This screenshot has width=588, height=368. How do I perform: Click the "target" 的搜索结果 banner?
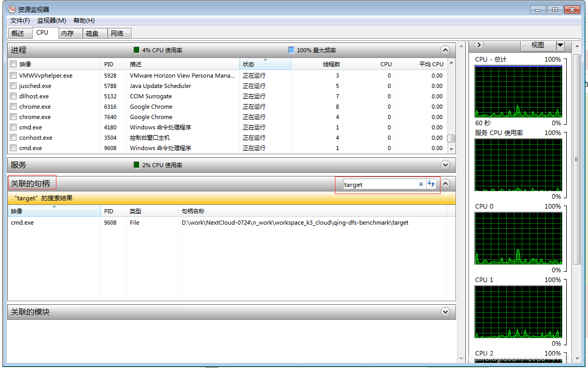click(x=231, y=198)
